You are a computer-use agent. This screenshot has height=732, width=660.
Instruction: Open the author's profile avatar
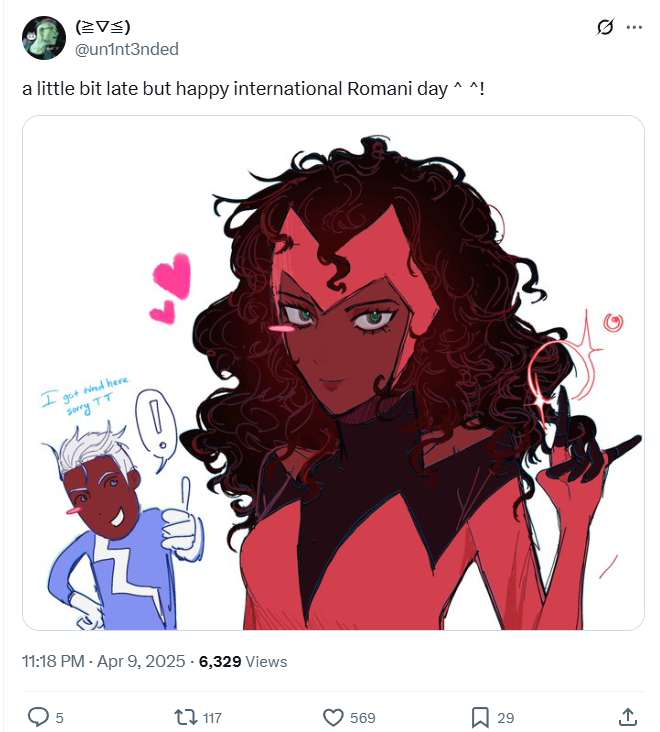pos(44,38)
